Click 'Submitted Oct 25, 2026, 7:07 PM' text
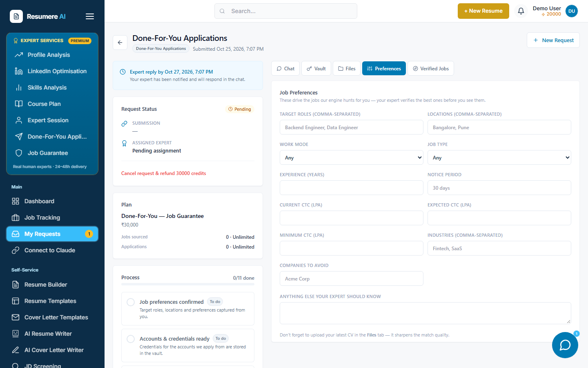Screen dimensions: 588x368 [228, 49]
